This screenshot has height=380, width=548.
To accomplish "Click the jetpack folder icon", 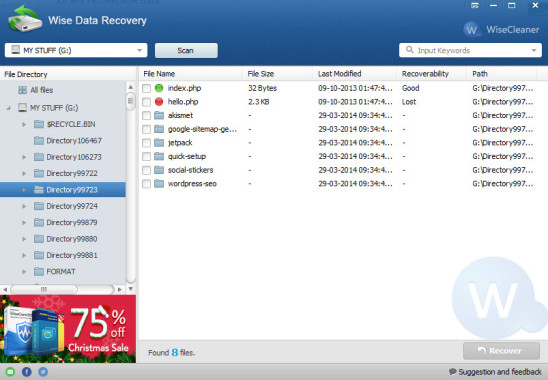I will (x=159, y=143).
